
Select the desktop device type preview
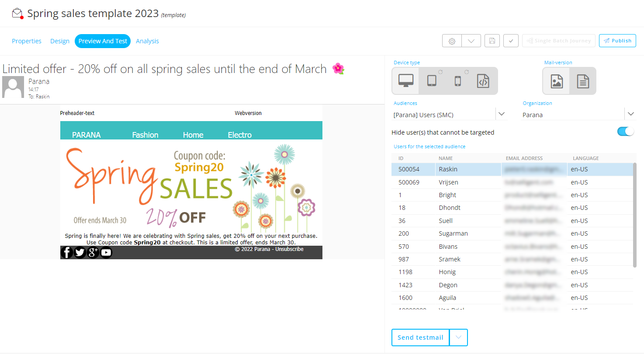[405, 81]
